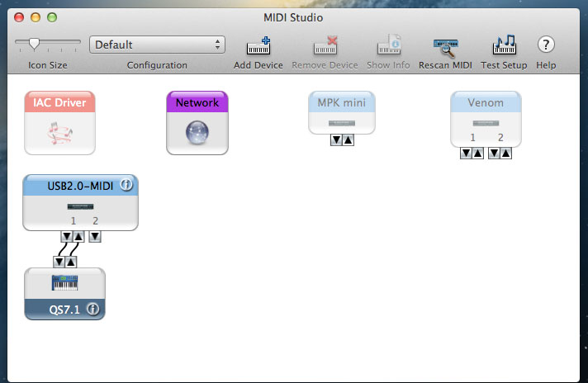Click the Add Device toolbar icon

click(258, 45)
